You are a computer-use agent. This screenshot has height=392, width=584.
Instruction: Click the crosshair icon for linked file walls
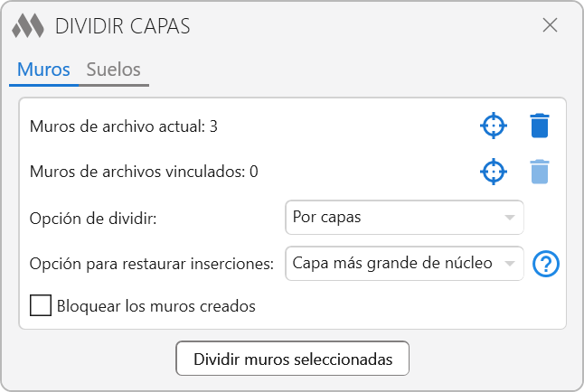click(493, 172)
